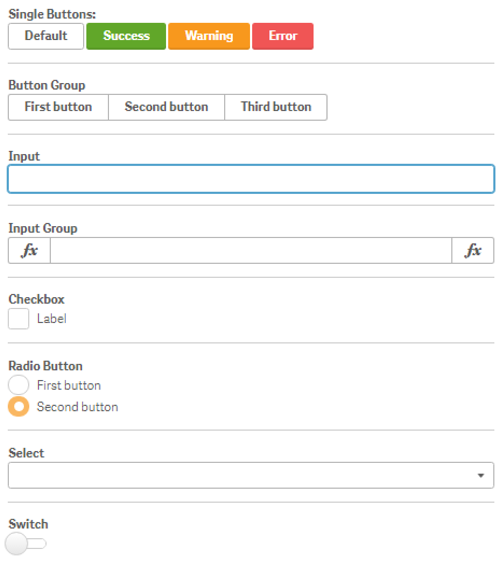The image size is (500, 575).
Task: Choose First button in the Button Group
Action: (58, 107)
